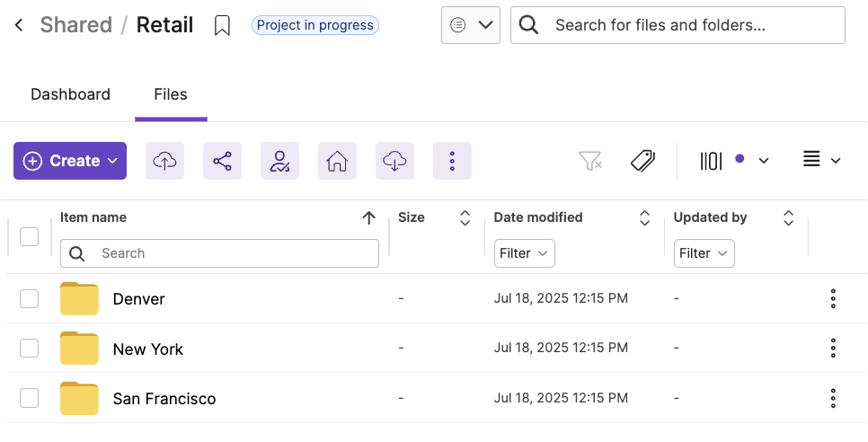The height and width of the screenshot is (442, 868).
Task: Click the magnifier in the global search
Action: [528, 25]
